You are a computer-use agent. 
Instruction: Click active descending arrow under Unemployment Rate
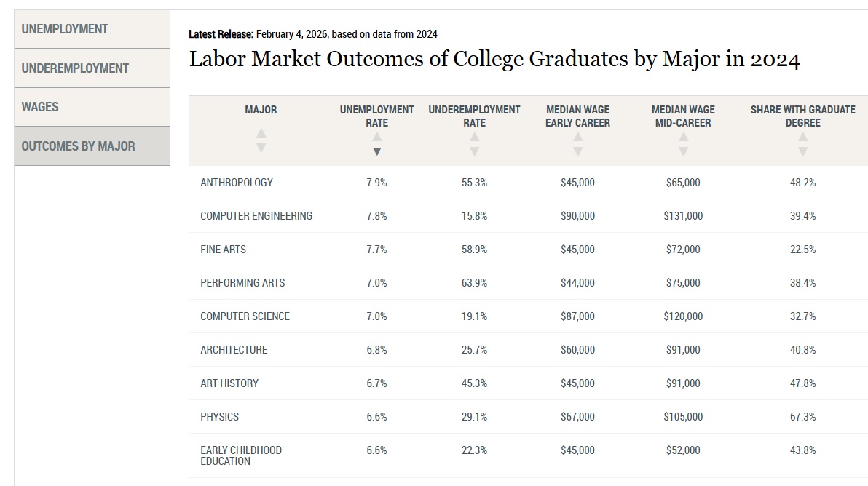coord(377,151)
